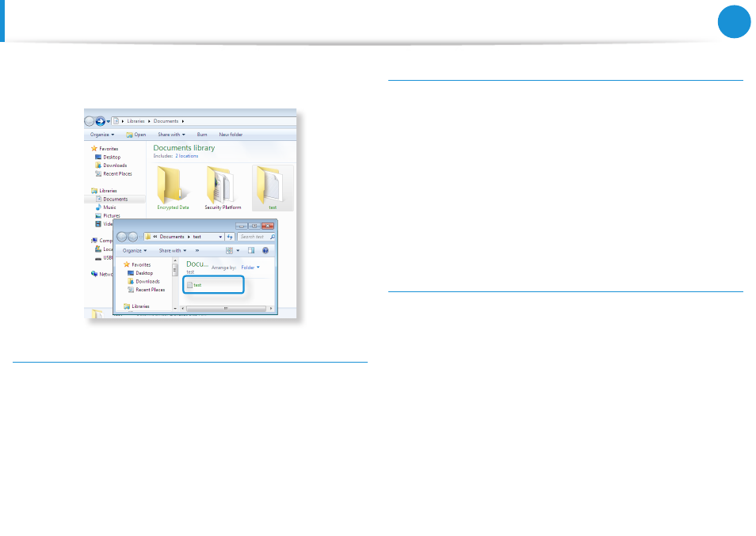Click New folder in the toolbar
The height and width of the screenshot is (536, 756).
point(231,135)
